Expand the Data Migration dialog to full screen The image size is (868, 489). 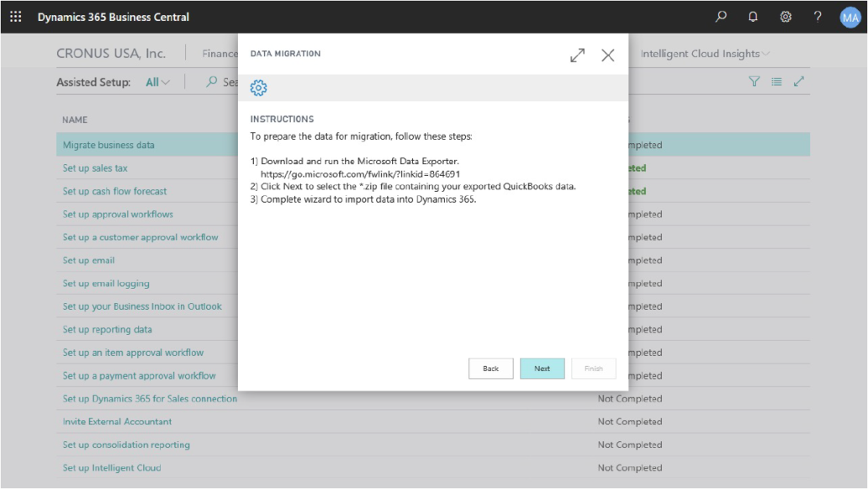point(577,56)
